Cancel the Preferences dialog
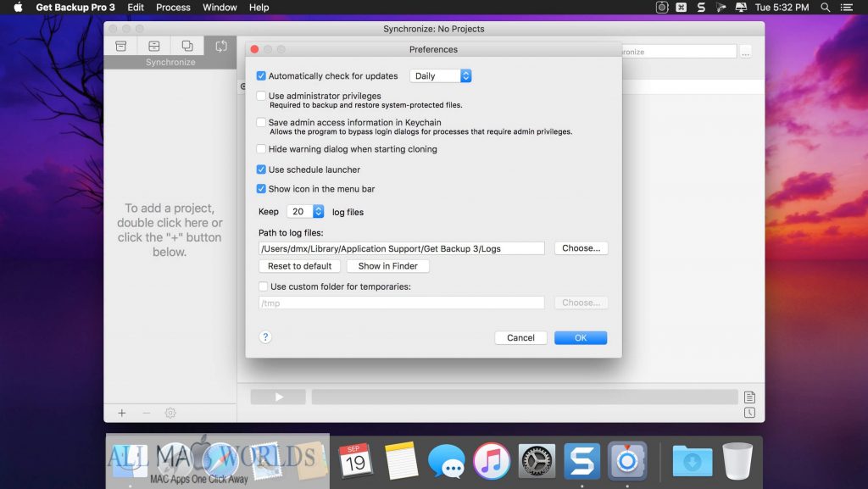This screenshot has height=489, width=868. [x=520, y=338]
